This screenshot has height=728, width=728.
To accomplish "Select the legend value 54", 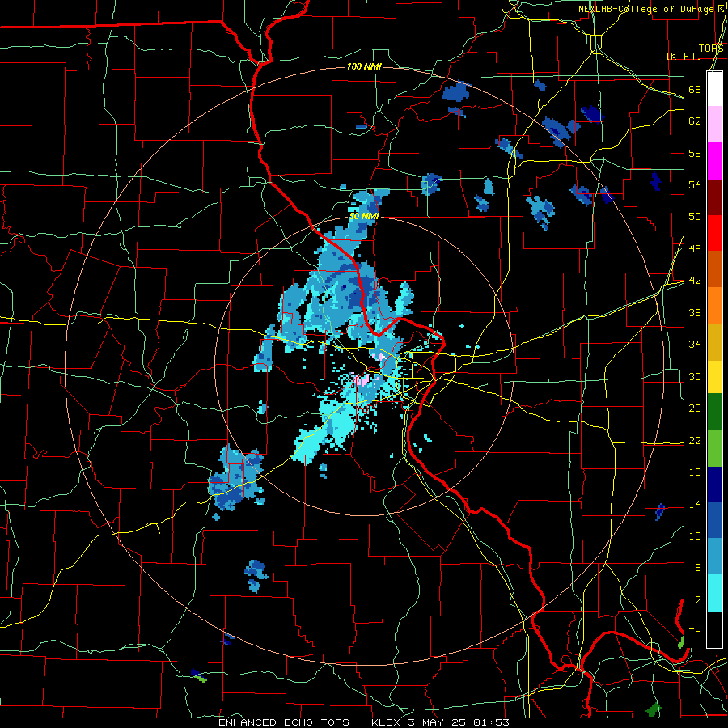I will point(695,184).
